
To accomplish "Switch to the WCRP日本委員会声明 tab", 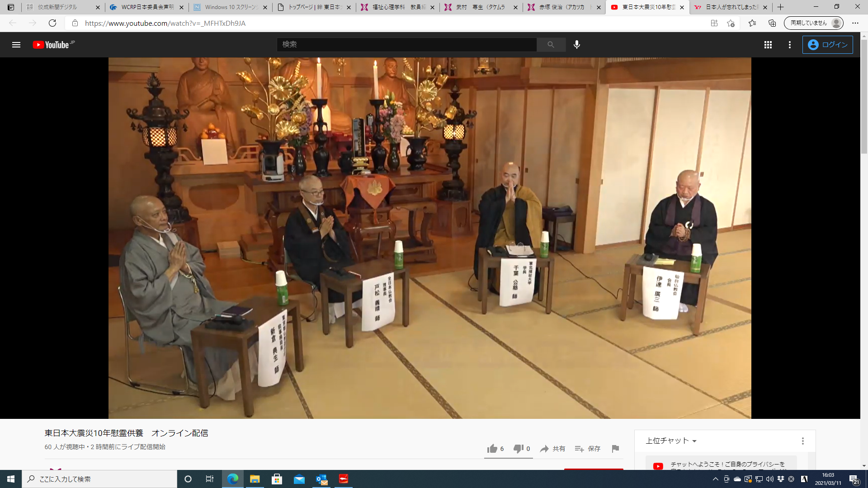I will coord(147,7).
